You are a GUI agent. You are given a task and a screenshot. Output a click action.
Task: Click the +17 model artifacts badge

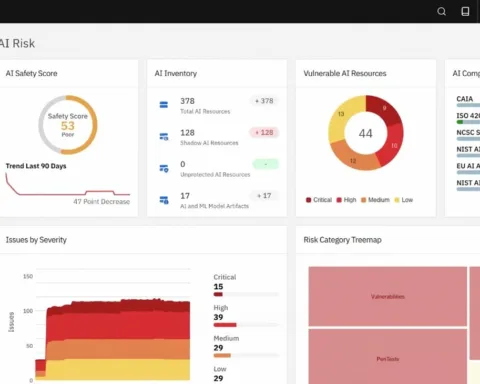pos(264,196)
